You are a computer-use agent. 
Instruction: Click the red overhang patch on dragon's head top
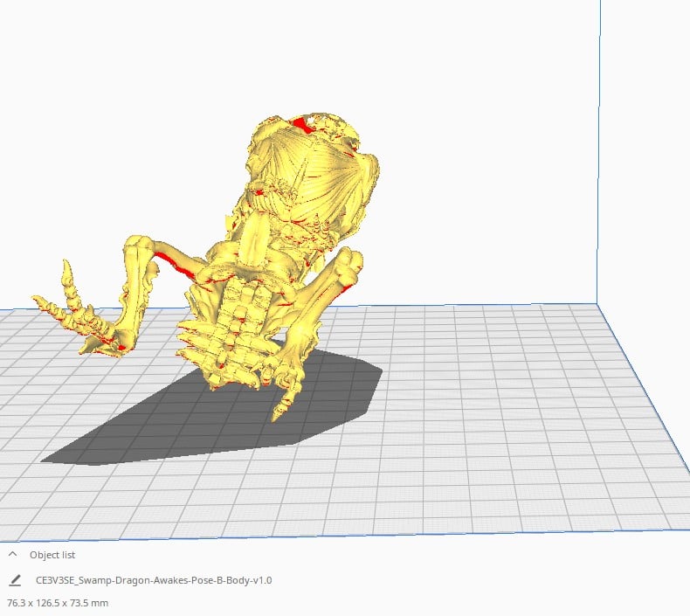tap(302, 124)
